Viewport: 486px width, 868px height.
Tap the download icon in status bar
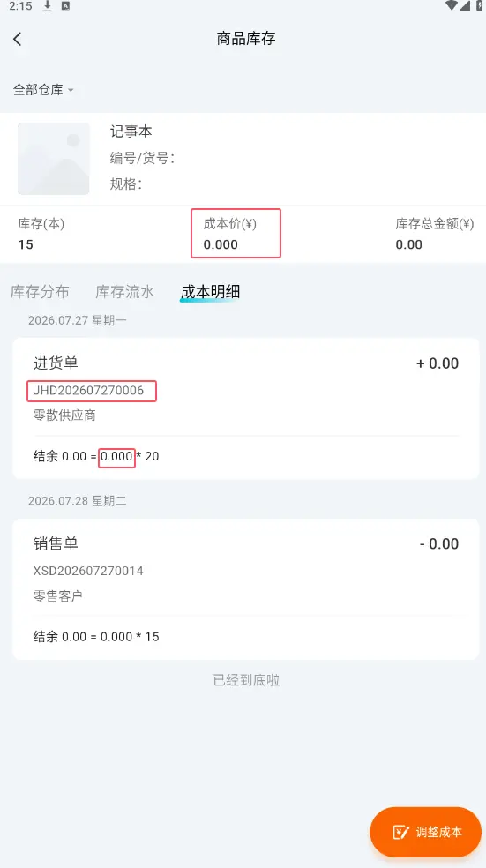pos(48,6)
